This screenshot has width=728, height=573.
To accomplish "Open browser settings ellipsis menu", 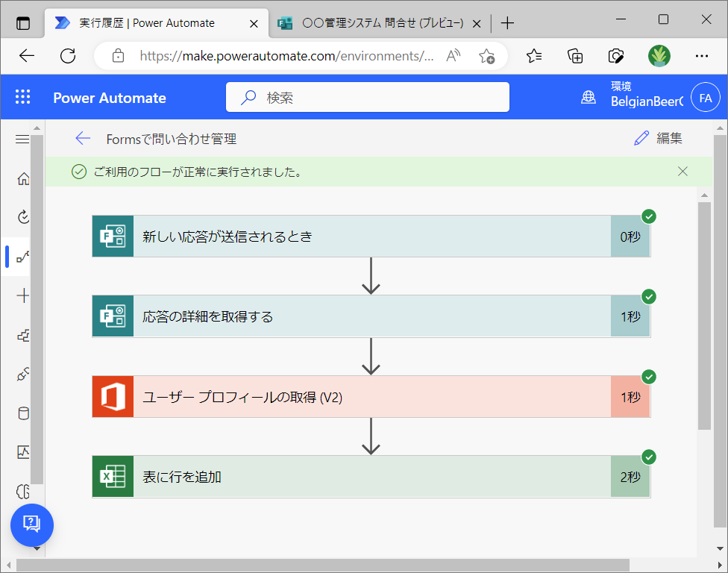I will (702, 56).
